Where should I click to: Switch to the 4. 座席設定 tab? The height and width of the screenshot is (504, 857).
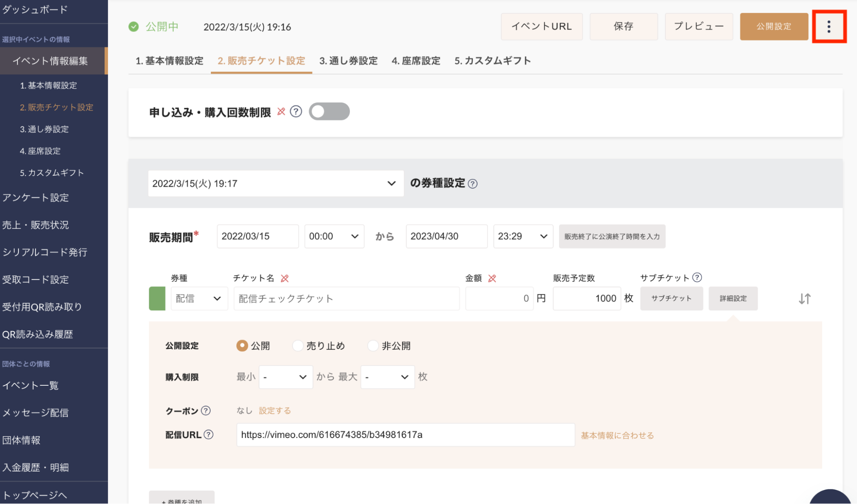416,61
